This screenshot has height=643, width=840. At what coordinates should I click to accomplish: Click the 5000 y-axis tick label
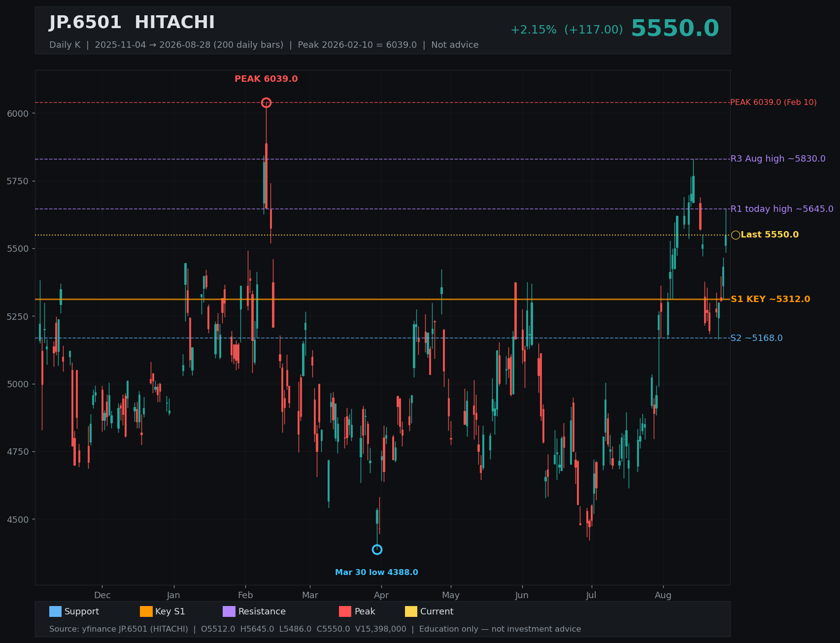pyautogui.click(x=18, y=384)
